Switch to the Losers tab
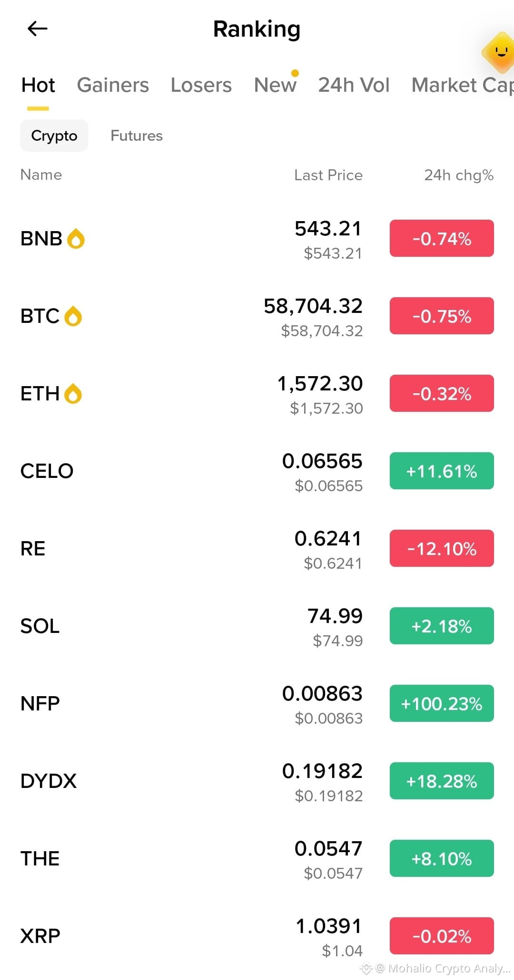 tap(201, 85)
